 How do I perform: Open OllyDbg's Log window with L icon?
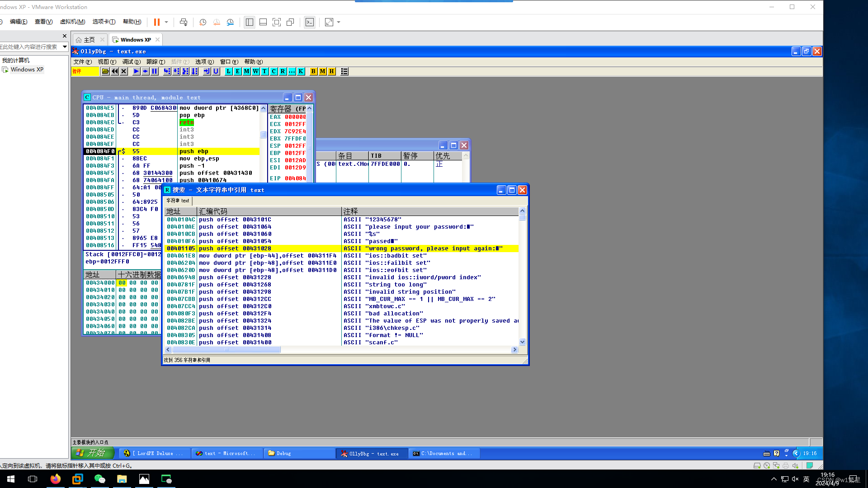229,71
